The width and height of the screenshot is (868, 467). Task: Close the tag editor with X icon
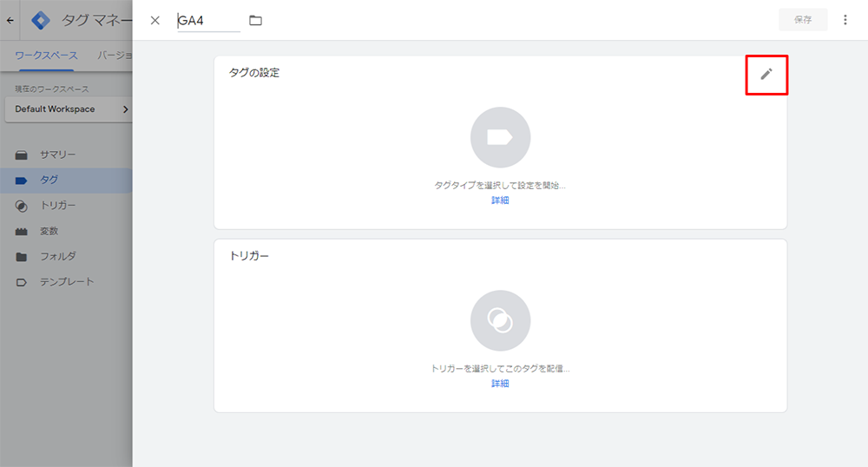tap(155, 20)
